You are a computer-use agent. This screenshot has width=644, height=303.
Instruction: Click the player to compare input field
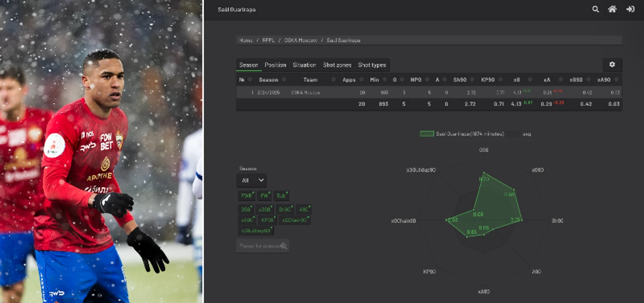pyautogui.click(x=262, y=246)
